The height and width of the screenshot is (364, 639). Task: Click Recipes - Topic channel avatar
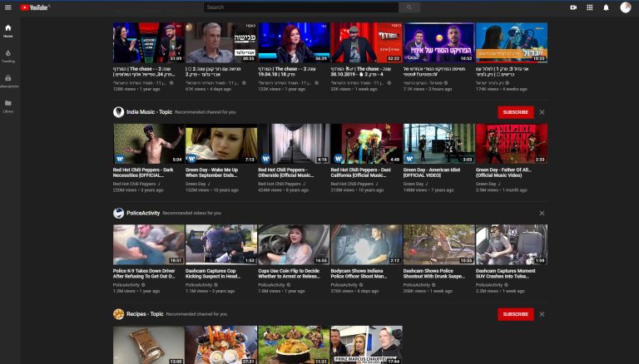[119, 314]
